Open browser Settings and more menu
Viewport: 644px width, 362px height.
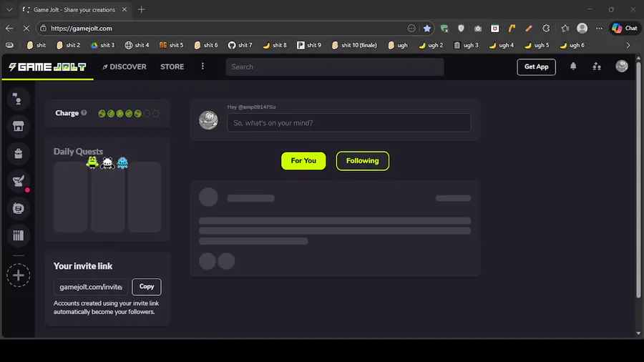click(599, 29)
